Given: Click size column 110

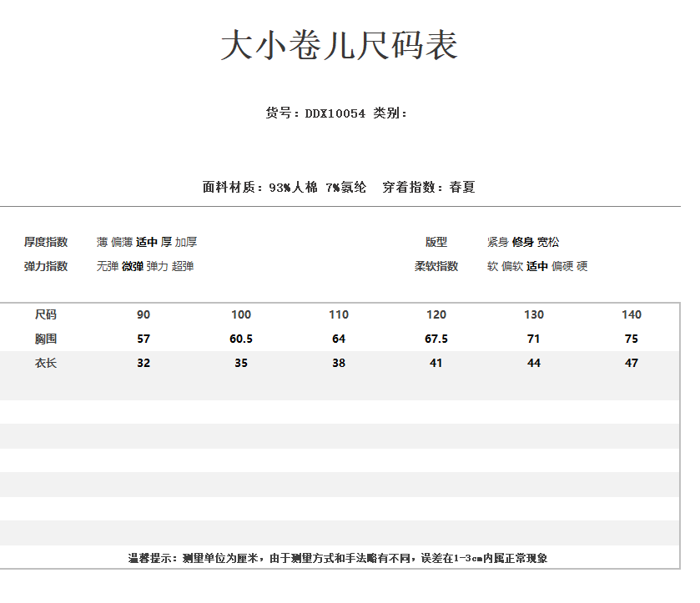Looking at the screenshot, I should coord(339,314).
